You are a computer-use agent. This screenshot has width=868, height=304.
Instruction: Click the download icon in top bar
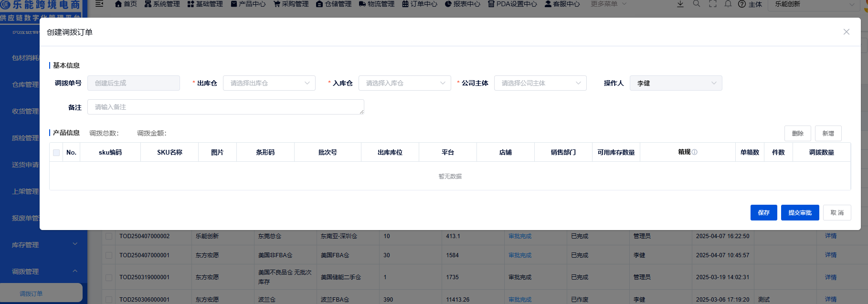680,4
